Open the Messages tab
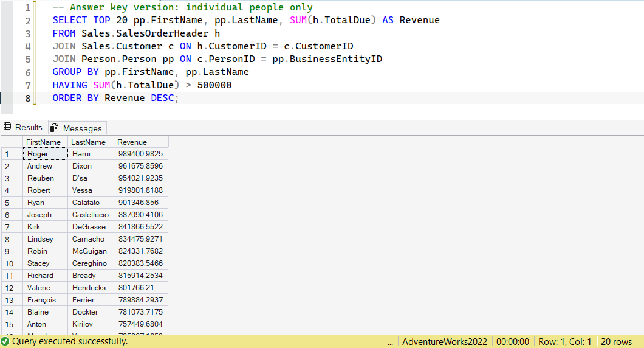Screen dimensions: 644x348 tap(77, 128)
